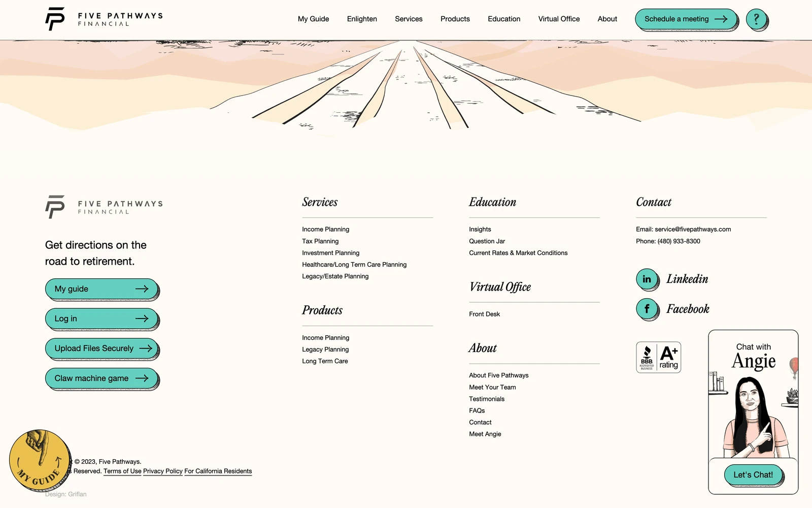Open Products in top navigation
This screenshot has width=812, height=508.
click(455, 19)
